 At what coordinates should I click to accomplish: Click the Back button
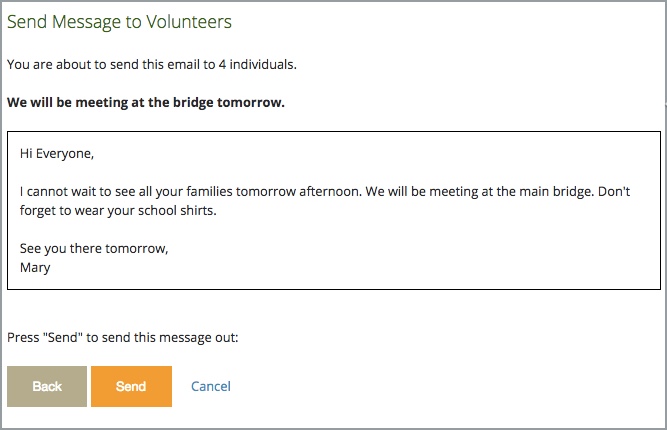pyautogui.click(x=47, y=386)
